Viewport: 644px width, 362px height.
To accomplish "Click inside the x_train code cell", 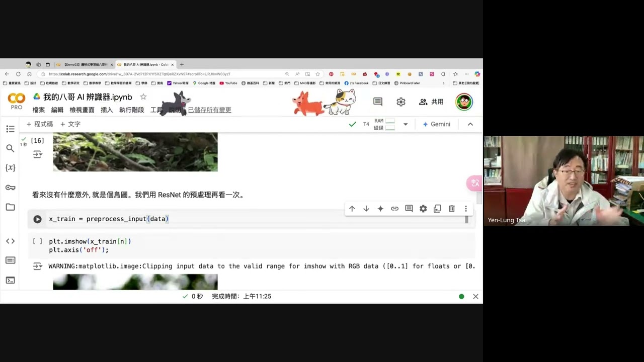I will coord(252,219).
